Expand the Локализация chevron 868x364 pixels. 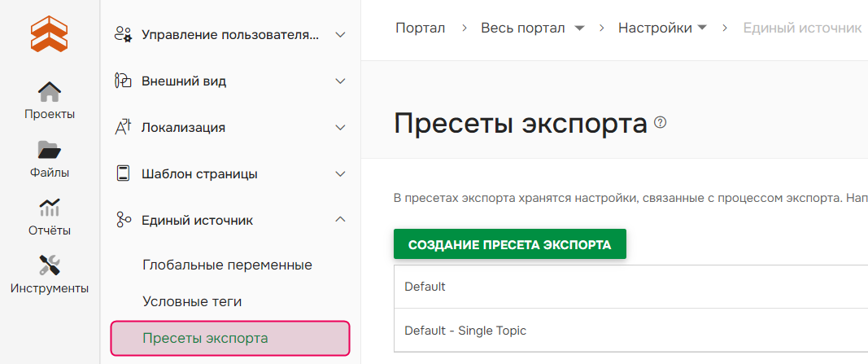pyautogui.click(x=340, y=127)
